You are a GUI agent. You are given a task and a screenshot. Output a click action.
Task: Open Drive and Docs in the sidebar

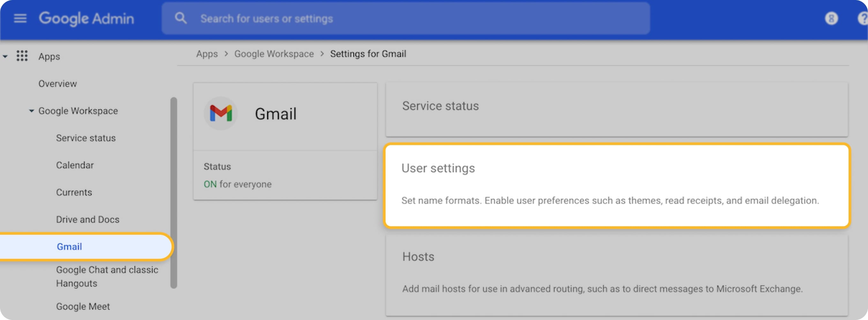[88, 219]
